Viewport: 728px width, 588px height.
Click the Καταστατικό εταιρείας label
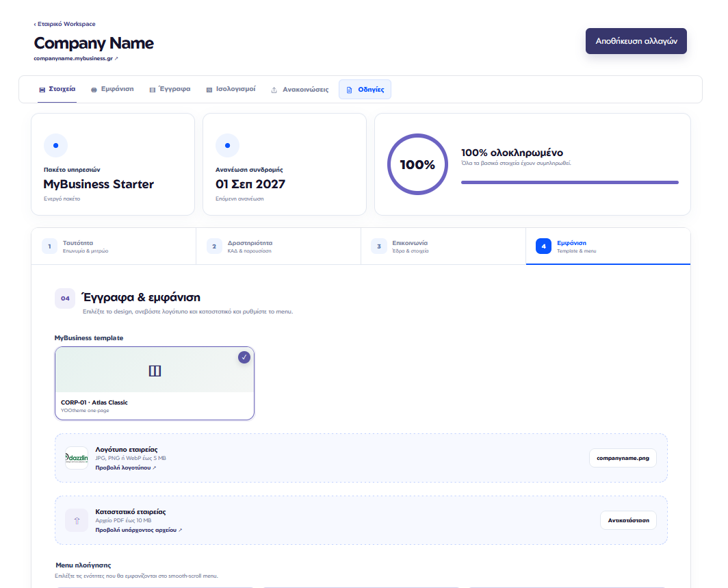(131, 512)
